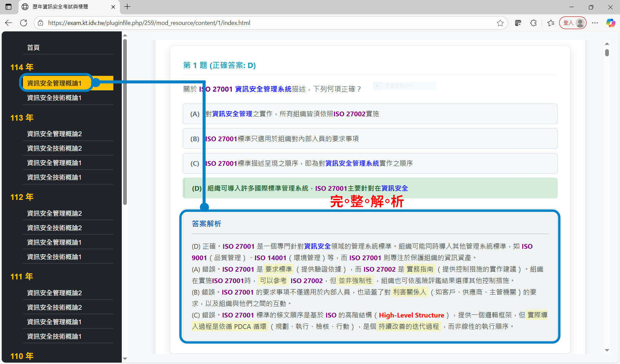Viewport: 620px width, 364px height.
Task: Open the 首頁 link in the sidebar
Action: [x=33, y=48]
